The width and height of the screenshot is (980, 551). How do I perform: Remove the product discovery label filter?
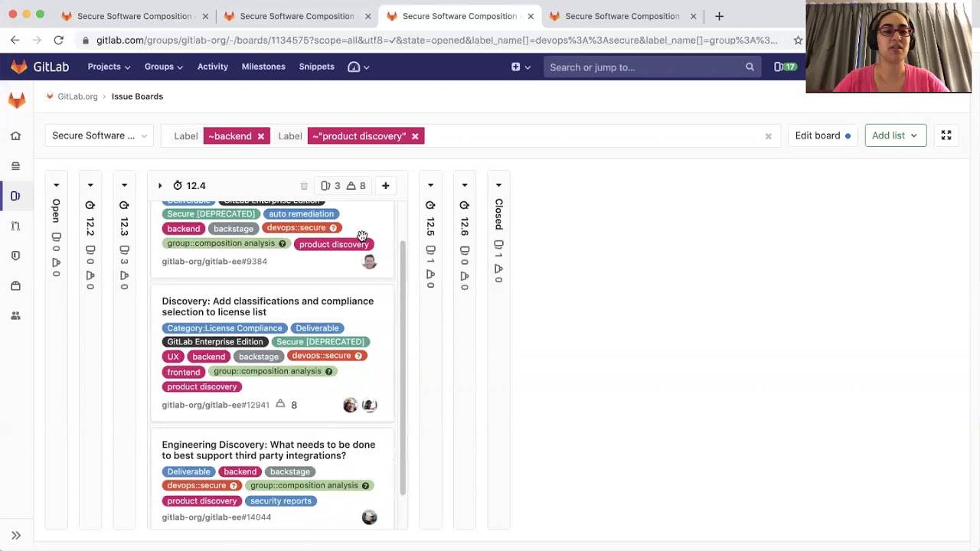tap(415, 136)
